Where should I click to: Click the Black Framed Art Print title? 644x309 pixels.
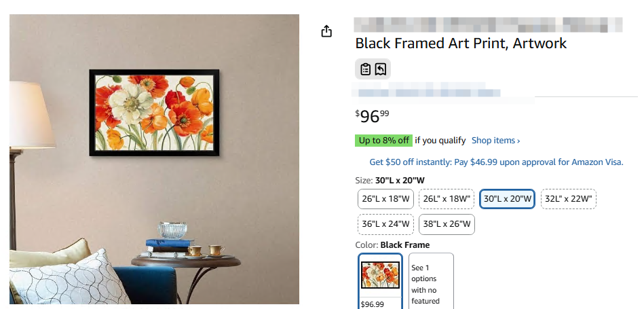(x=461, y=43)
